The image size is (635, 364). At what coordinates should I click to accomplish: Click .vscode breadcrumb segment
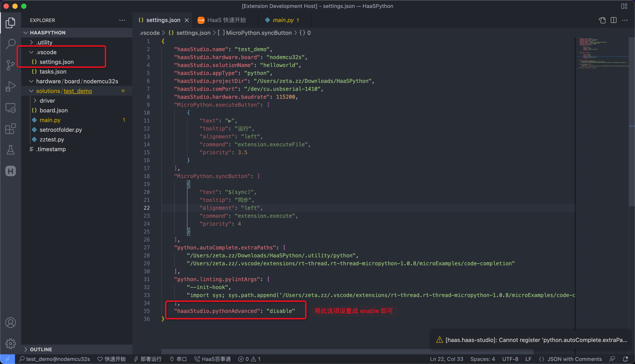pos(149,33)
